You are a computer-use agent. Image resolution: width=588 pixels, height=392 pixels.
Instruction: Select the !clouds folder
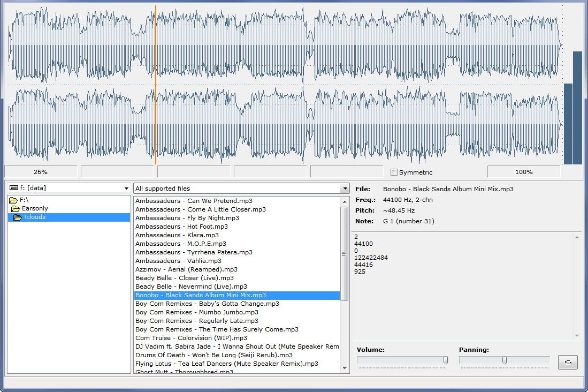[x=35, y=217]
